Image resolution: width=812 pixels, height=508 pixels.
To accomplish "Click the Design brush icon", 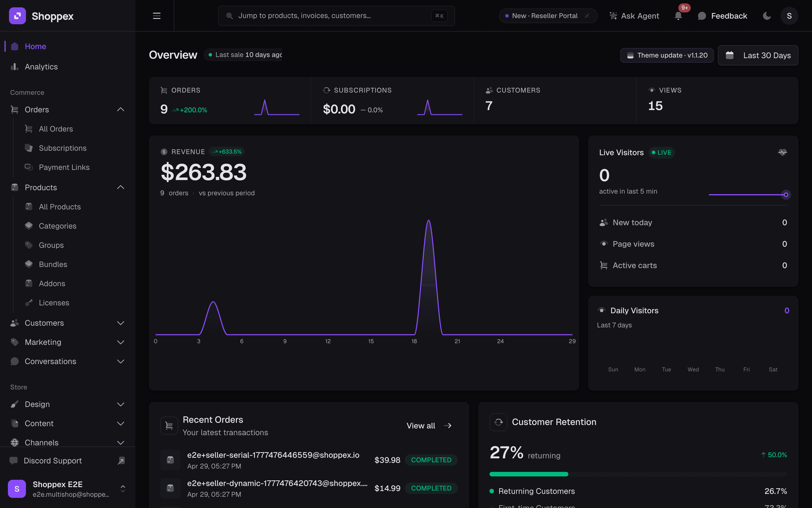I will point(14,404).
